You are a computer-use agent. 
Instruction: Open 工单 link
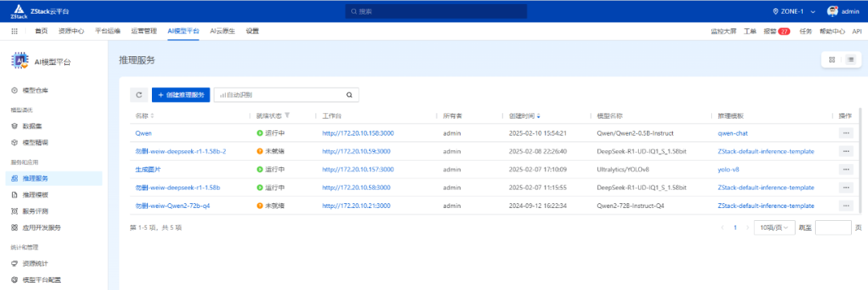[750, 31]
